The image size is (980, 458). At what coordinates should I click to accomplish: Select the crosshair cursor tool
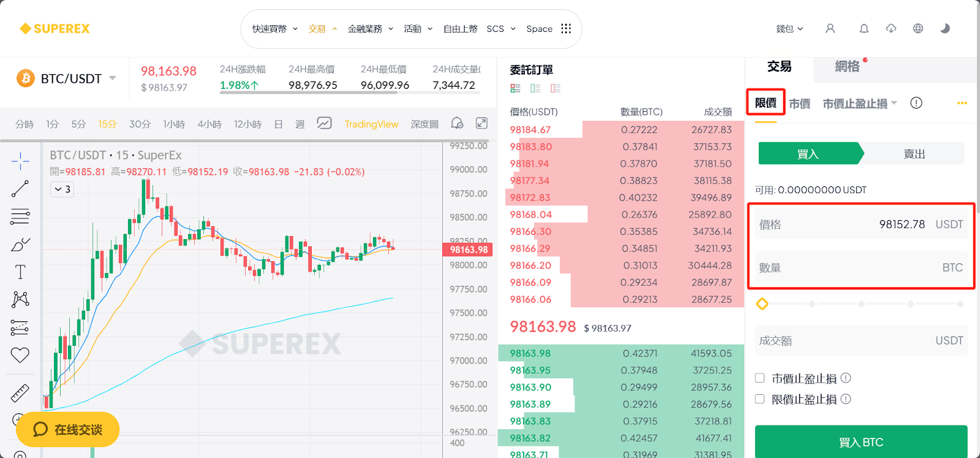[x=20, y=161]
